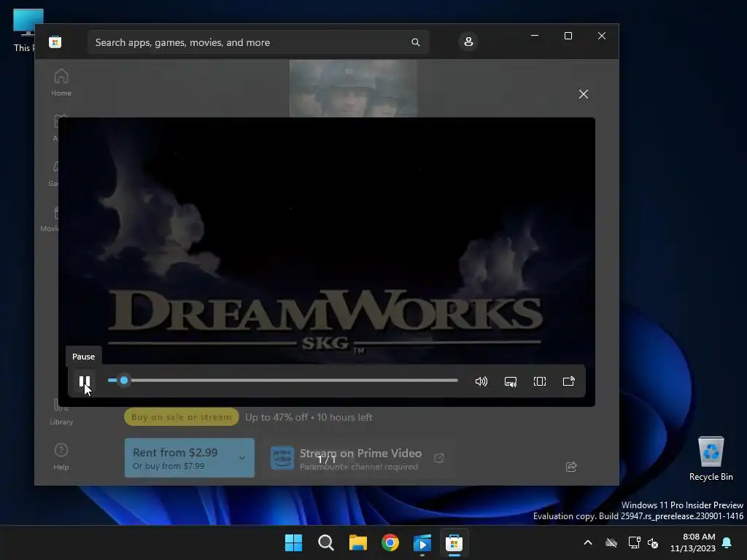747x560 pixels.
Task: Click the external link icon beside Prime Video
Action: tap(439, 458)
